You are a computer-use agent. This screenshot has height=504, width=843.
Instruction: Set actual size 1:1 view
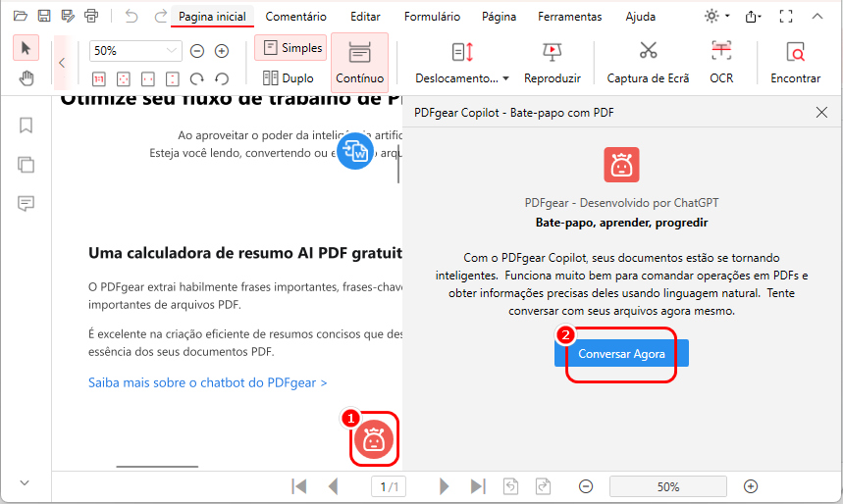coord(99,79)
